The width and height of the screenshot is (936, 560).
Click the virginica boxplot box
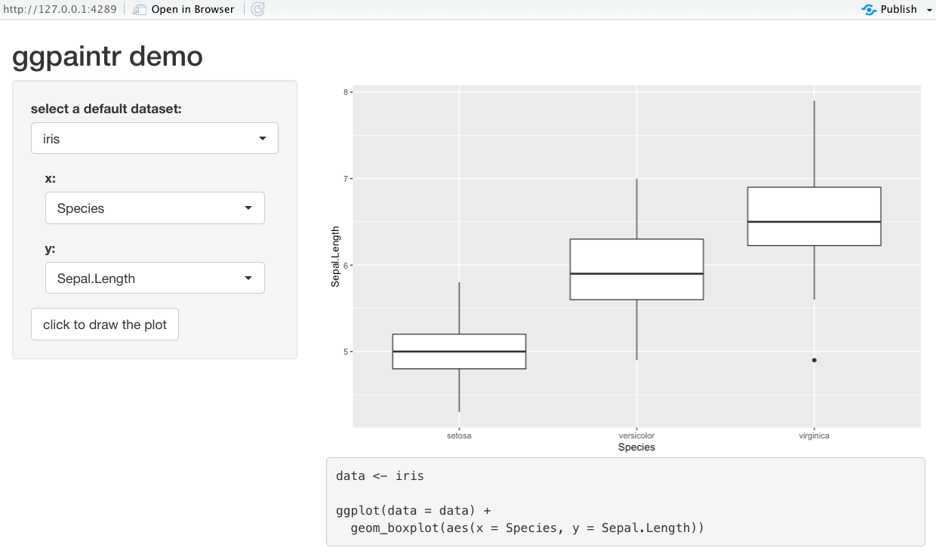coord(814,217)
